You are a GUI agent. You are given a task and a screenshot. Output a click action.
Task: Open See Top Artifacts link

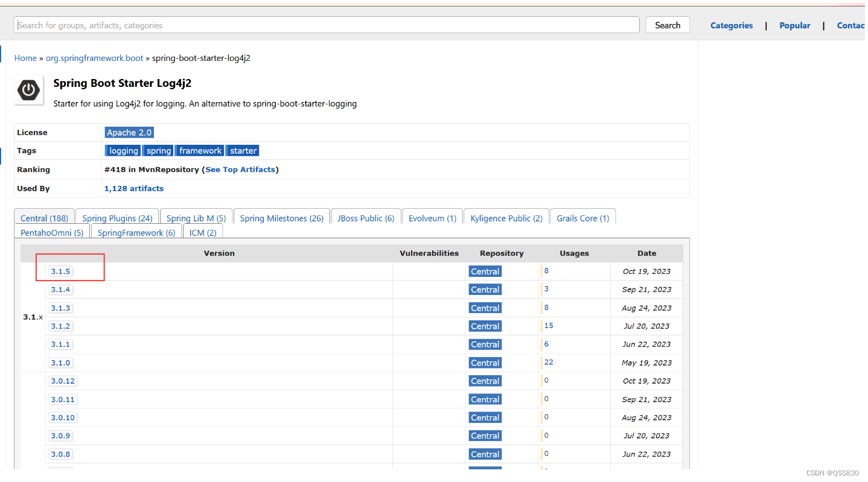(x=240, y=170)
